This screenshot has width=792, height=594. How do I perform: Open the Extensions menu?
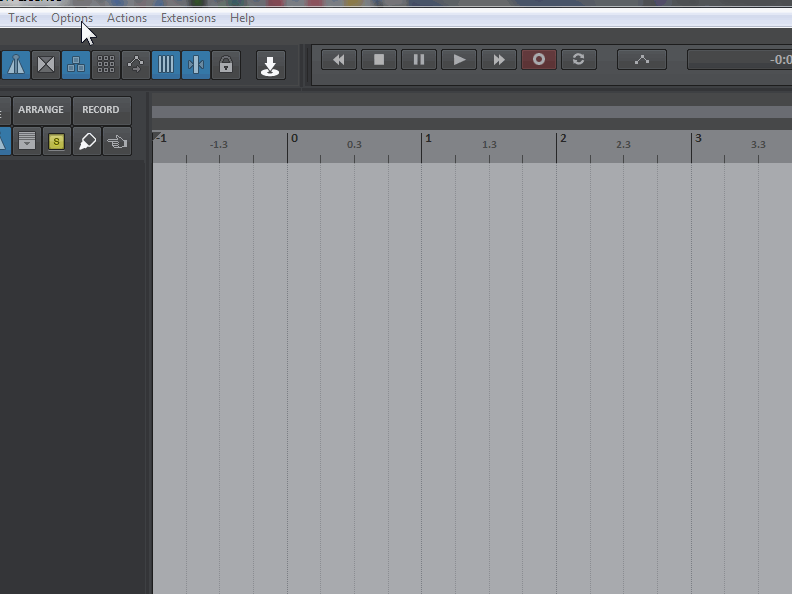[x=188, y=18]
